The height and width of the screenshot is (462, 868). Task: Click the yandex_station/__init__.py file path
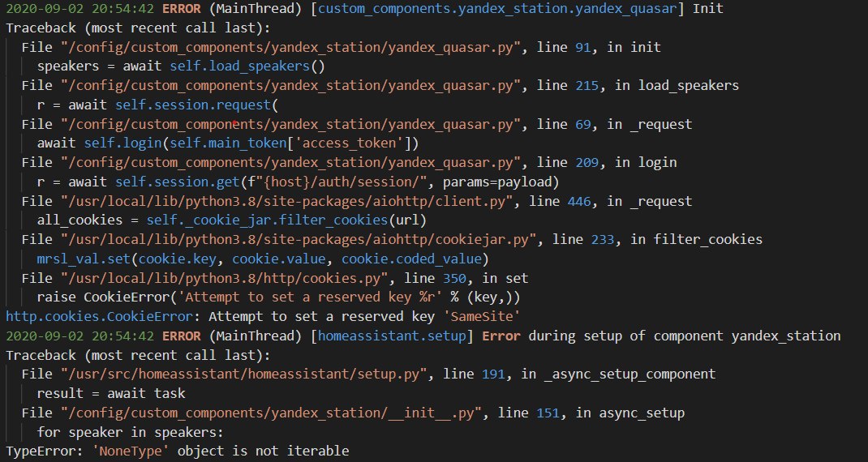pos(271,413)
